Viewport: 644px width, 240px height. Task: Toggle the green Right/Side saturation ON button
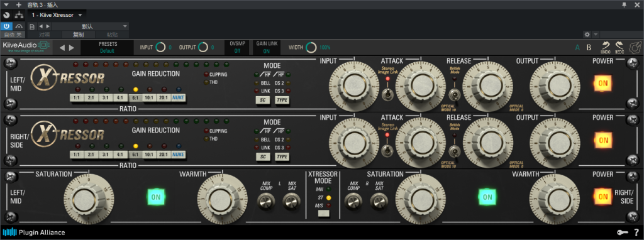coord(487,197)
